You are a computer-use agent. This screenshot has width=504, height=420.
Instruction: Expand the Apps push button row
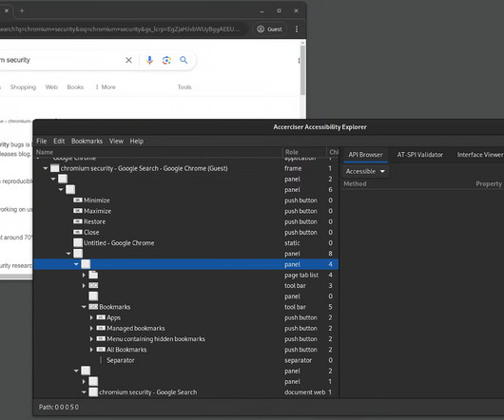click(x=91, y=317)
